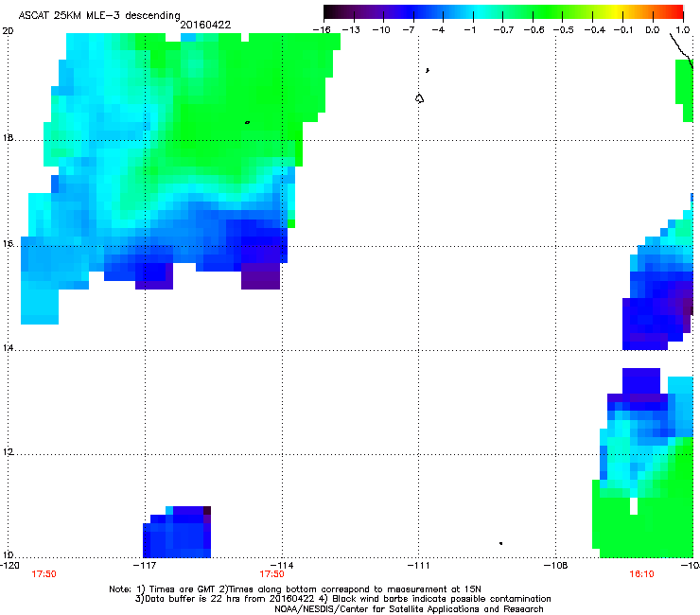Image resolution: width=700 pixels, height=615 pixels.
Task: Click the black coastline at the top right corner
Action: [681, 51]
